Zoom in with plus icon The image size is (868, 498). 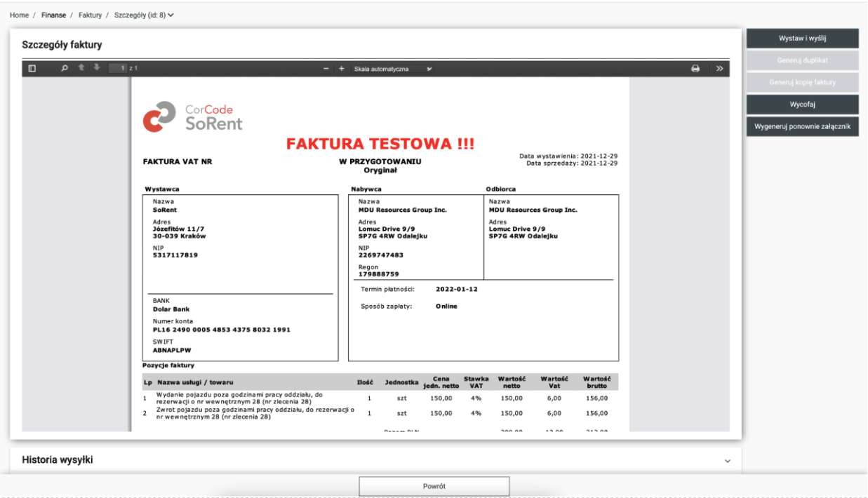[342, 69]
